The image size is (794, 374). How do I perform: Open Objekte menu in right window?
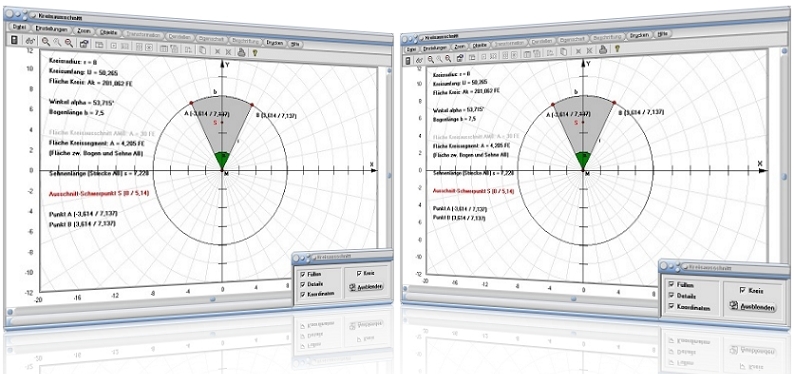coord(480,46)
